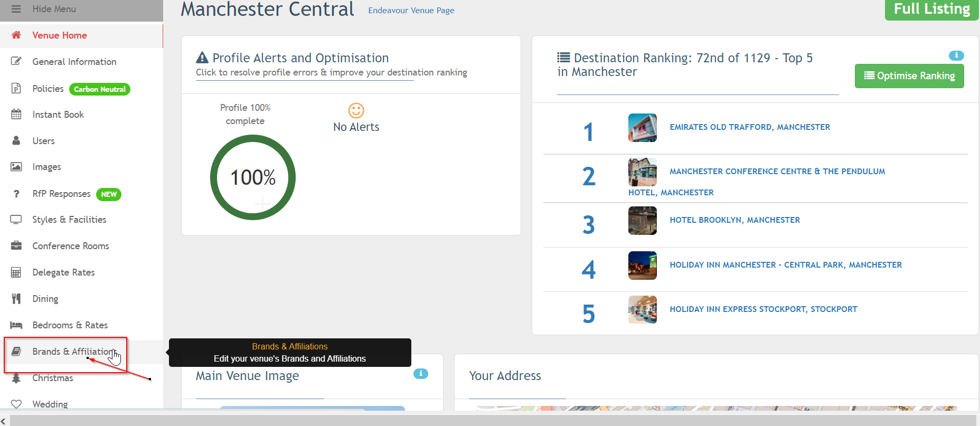Click the 'No Alerts' text
This screenshot has width=980, height=426.
[x=356, y=127]
